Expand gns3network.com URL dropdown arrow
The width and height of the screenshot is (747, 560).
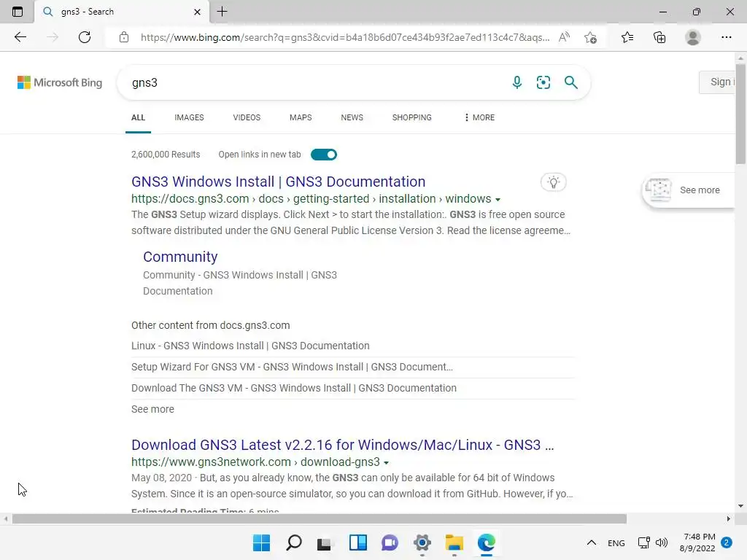(387, 463)
